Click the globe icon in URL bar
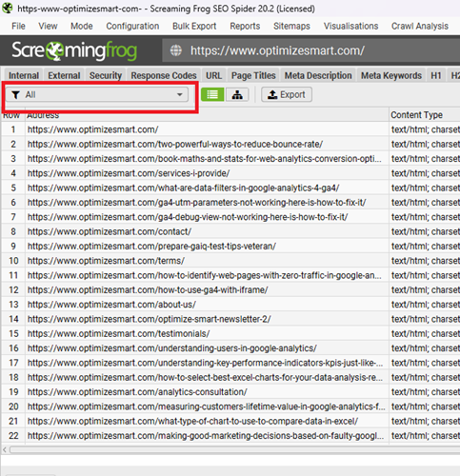Image resolution: width=460 pixels, height=476 pixels. click(176, 50)
